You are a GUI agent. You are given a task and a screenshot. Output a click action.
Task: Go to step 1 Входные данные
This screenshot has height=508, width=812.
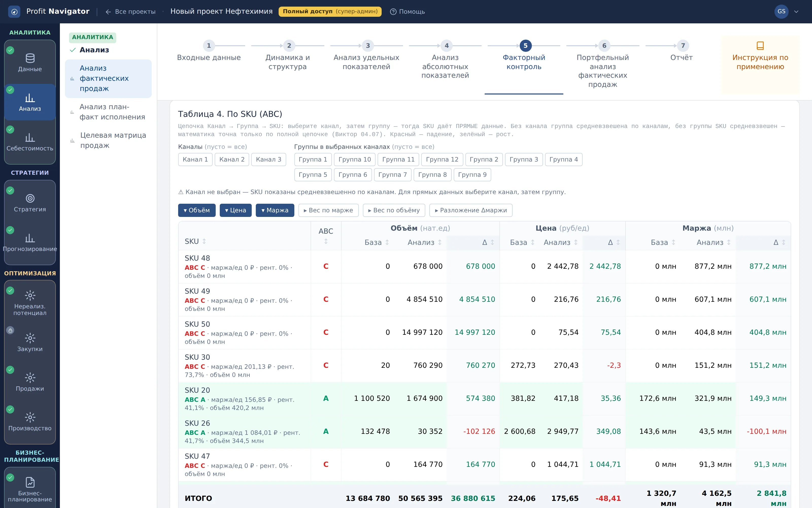click(209, 51)
